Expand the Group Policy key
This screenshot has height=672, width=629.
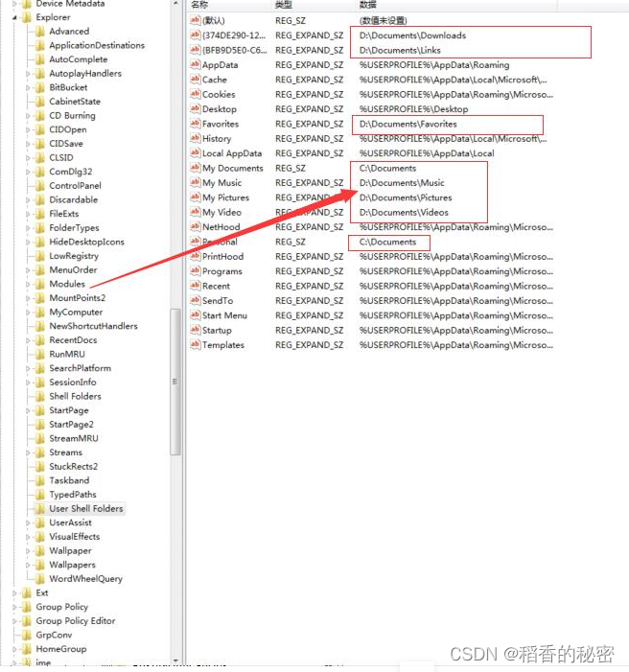15,607
